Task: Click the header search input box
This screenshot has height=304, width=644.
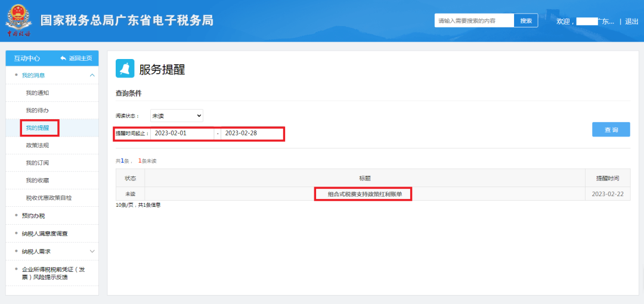Action: pos(475,20)
